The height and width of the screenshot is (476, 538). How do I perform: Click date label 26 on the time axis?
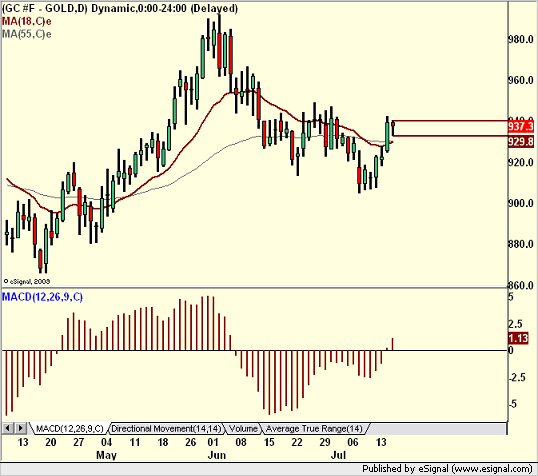[191, 442]
